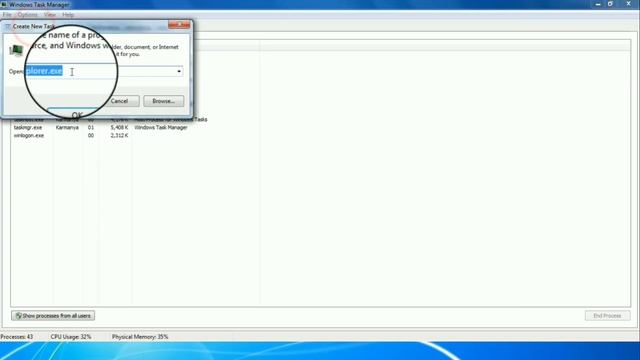Screen dimensions: 640x360
Task: Click the 5,408 K memory value
Action: [x=119, y=127]
